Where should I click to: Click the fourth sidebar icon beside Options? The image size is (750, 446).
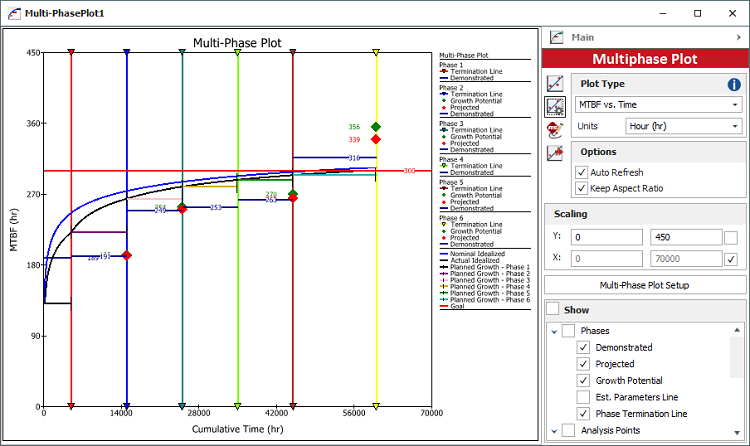(x=555, y=152)
